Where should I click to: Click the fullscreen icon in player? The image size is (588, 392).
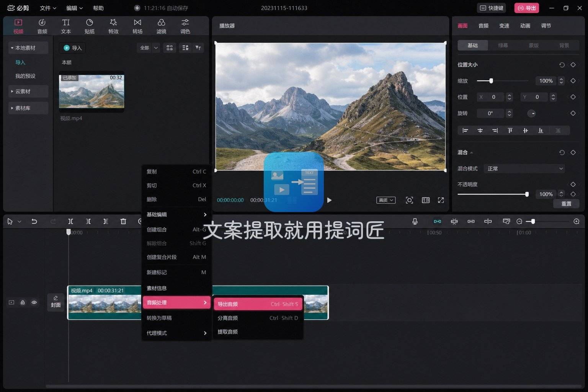441,200
